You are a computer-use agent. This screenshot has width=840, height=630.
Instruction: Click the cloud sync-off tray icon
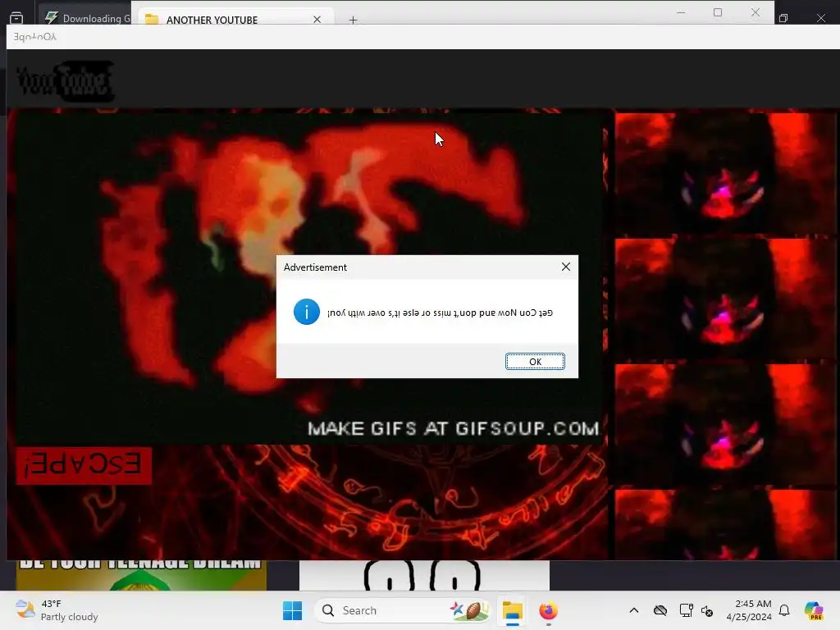pos(660,610)
